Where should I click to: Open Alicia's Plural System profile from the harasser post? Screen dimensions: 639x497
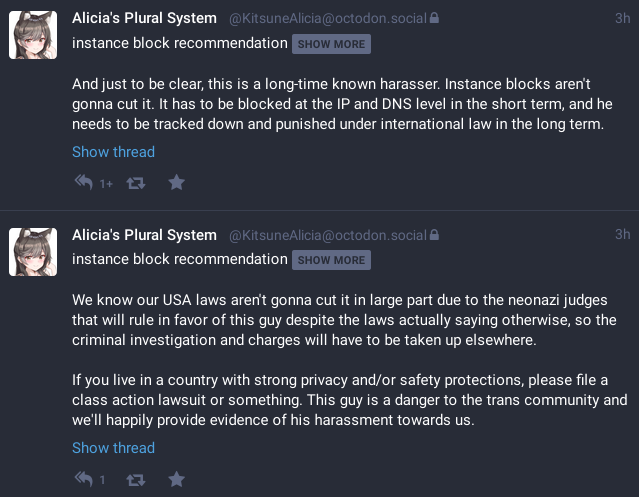[144, 18]
